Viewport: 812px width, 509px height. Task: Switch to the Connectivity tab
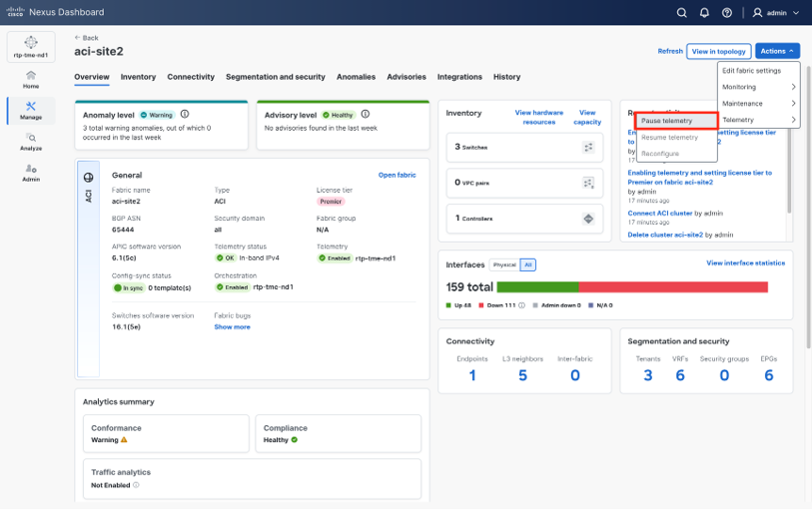click(x=191, y=77)
